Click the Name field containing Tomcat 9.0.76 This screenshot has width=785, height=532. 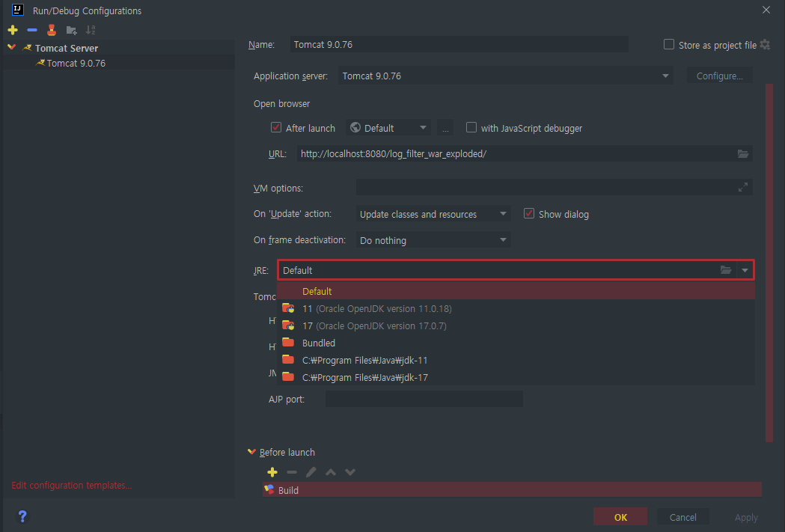[459, 45]
